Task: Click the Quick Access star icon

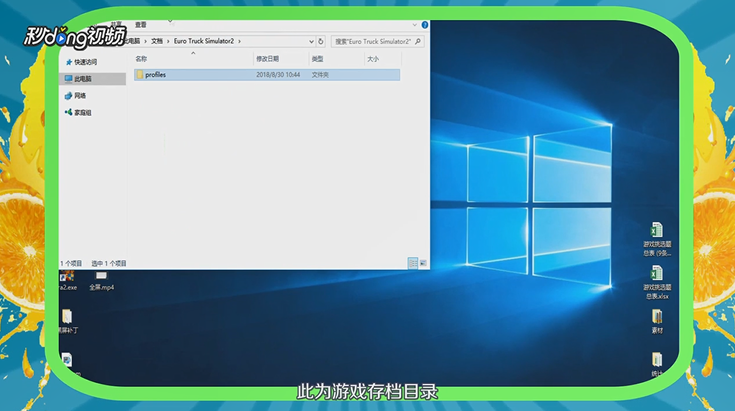Action: [69, 62]
